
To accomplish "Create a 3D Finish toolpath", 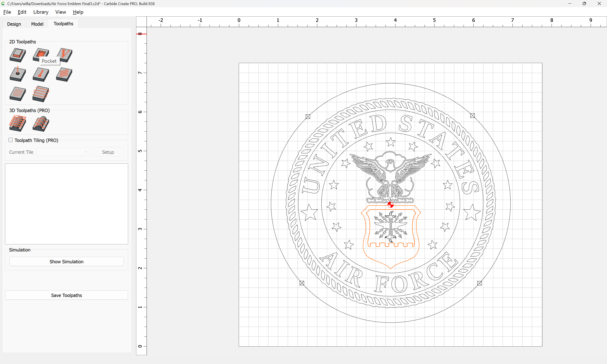I will tap(41, 123).
